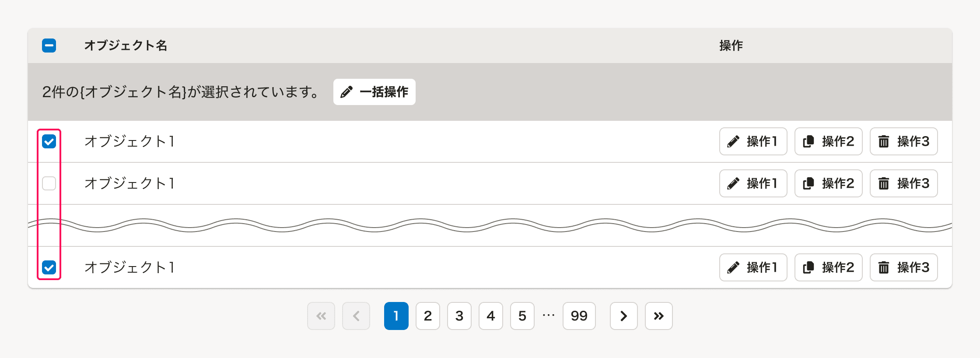Viewport: 980px width, 358px height.
Task: Uncheck the last row checkbox
Action: [x=49, y=267]
